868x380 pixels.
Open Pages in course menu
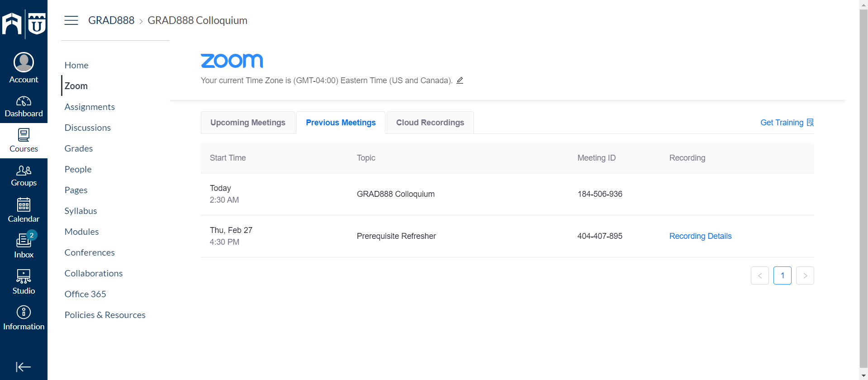click(x=76, y=190)
